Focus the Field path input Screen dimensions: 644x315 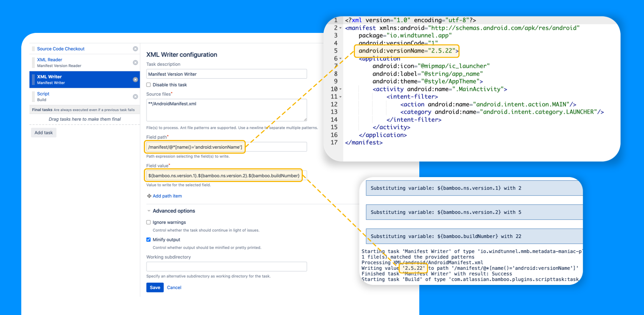pyautogui.click(x=226, y=147)
